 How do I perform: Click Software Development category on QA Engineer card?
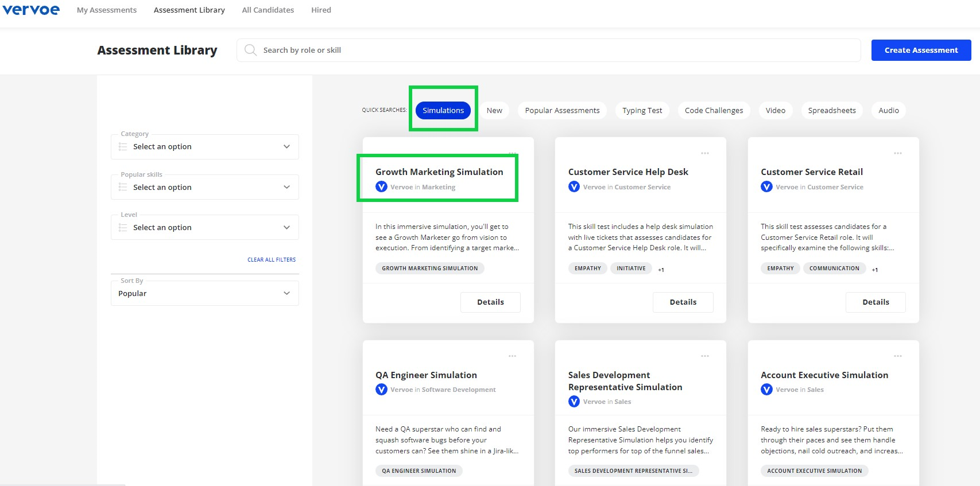(x=459, y=390)
